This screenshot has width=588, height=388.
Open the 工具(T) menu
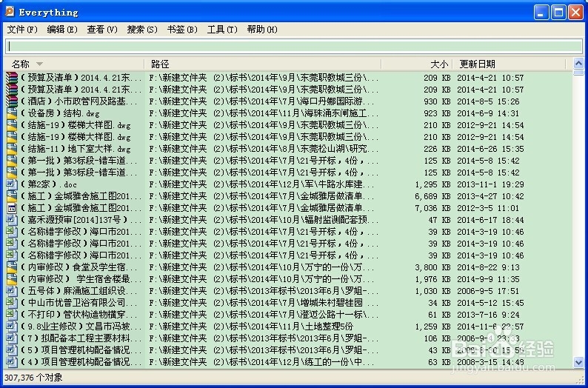coord(222,29)
